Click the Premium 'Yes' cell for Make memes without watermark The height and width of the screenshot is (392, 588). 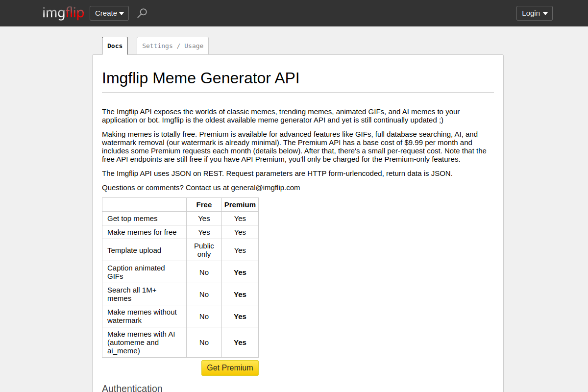pos(240,316)
